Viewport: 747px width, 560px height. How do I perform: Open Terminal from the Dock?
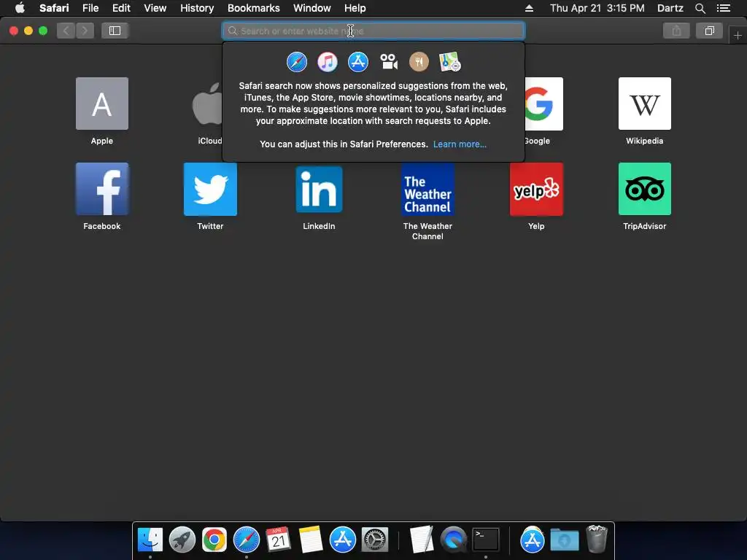point(485,540)
